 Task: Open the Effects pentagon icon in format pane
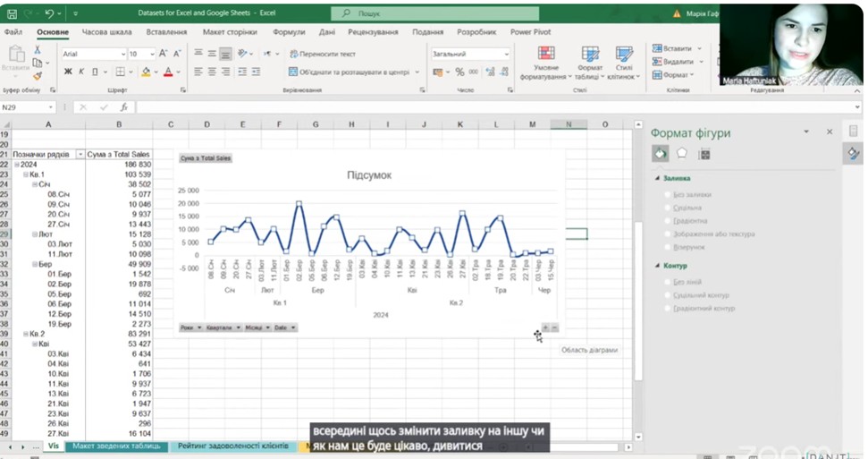tap(682, 154)
